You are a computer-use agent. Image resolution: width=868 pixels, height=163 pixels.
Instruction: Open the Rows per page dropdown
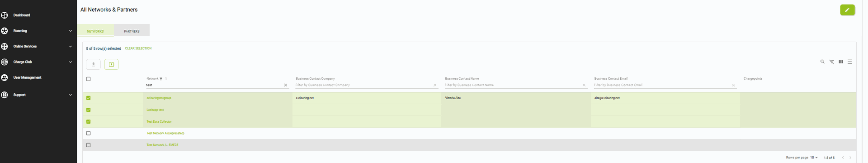(814, 158)
